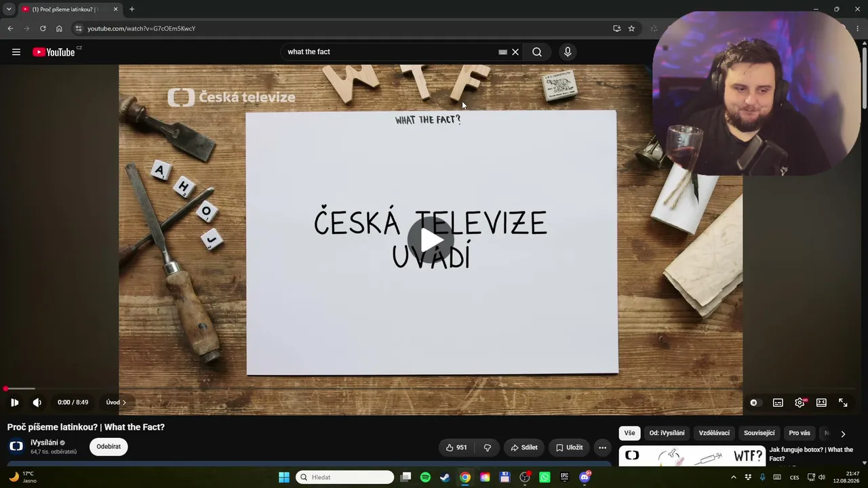868x488 pixels.
Task: Select the Od: iVysílání filter chip
Action: tap(667, 433)
